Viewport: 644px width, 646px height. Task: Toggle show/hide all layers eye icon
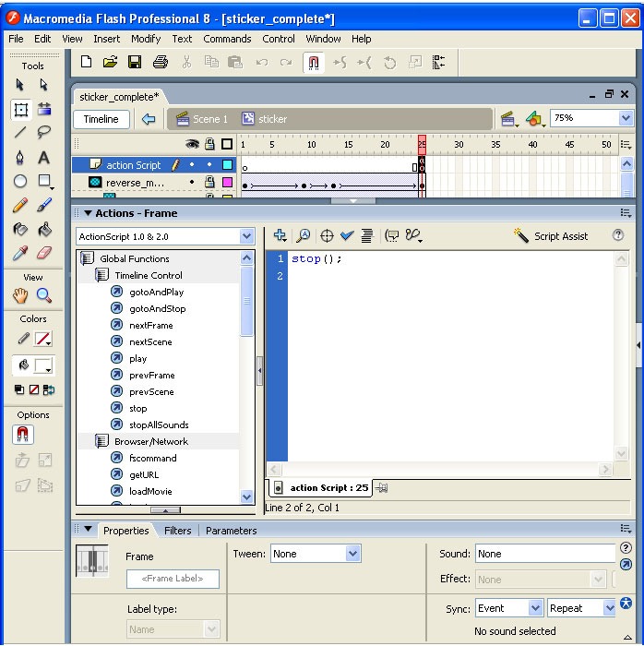[192, 144]
